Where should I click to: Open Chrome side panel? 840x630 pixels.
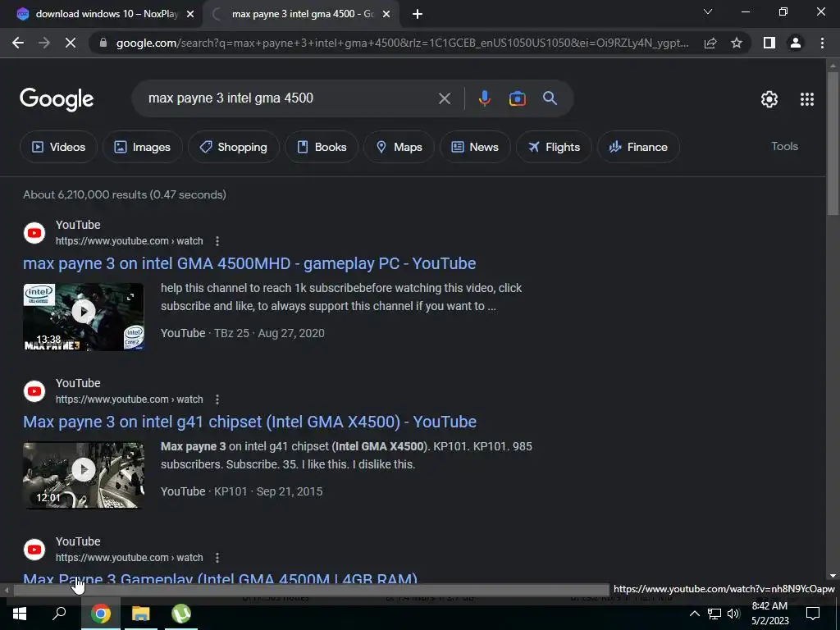[x=769, y=43]
